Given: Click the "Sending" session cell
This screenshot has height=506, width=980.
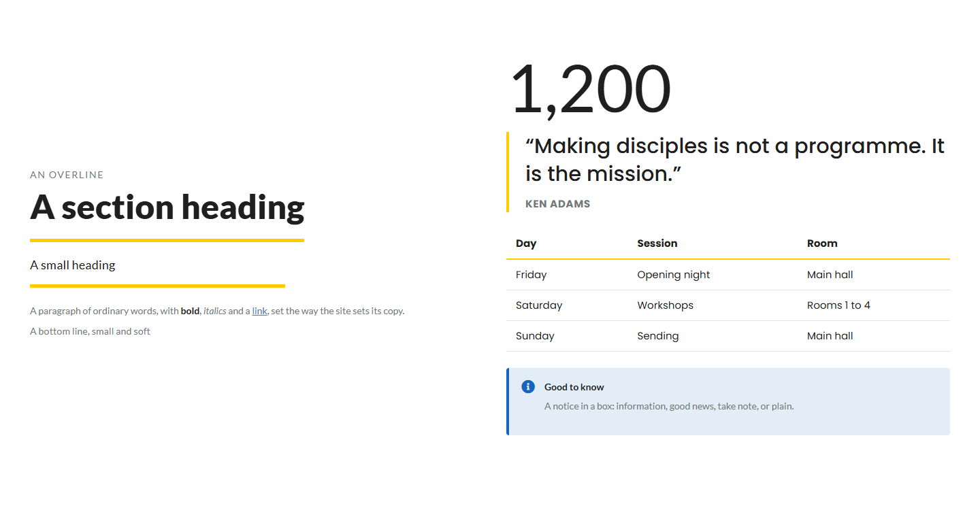Looking at the screenshot, I should tap(657, 336).
